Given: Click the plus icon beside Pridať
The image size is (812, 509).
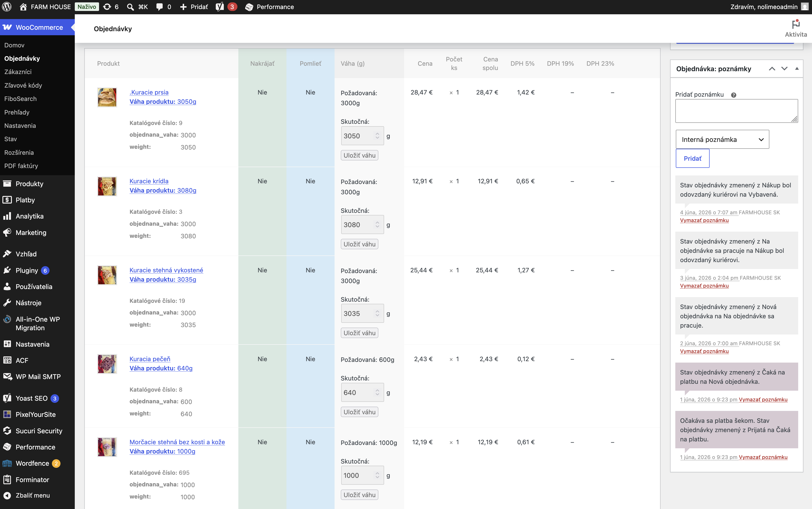Looking at the screenshot, I should click(184, 7).
